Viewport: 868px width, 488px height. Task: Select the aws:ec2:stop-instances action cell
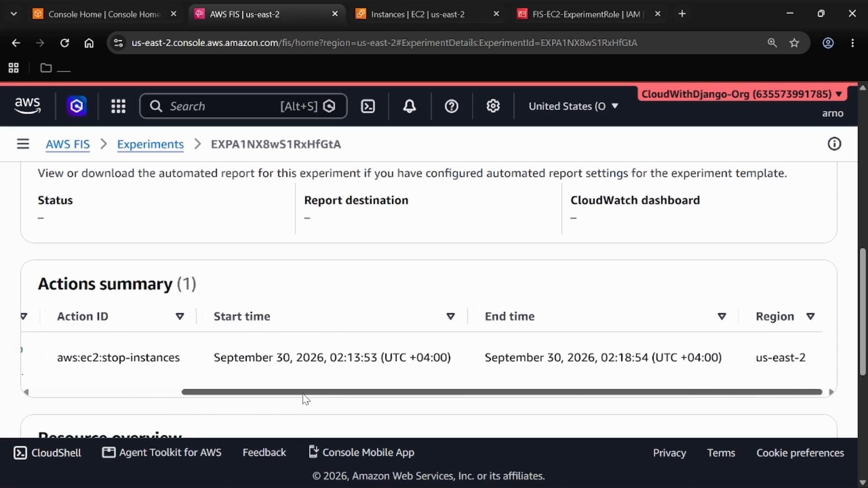click(118, 357)
